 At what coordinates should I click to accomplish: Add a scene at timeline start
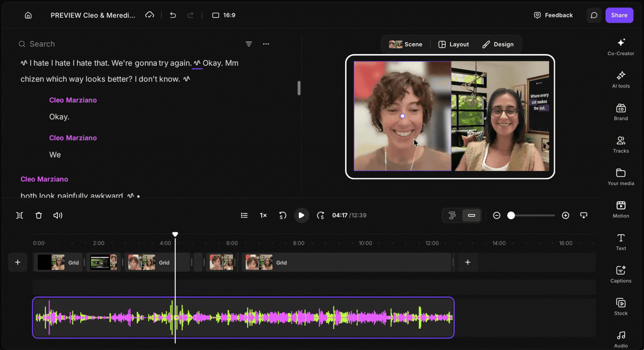(18, 262)
